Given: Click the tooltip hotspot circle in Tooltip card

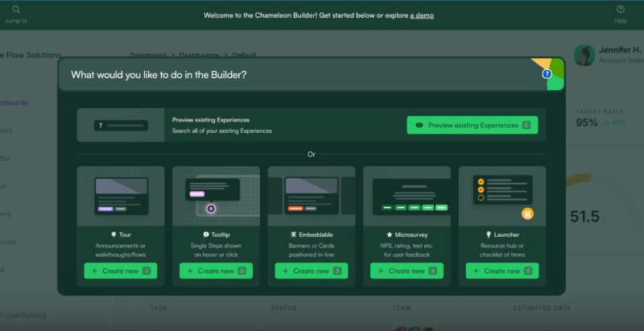Looking at the screenshot, I should click(211, 209).
